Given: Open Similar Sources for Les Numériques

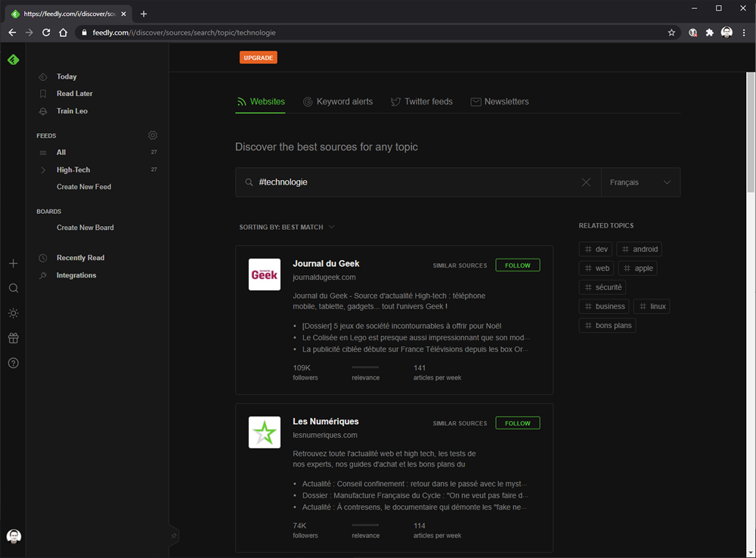Looking at the screenshot, I should click(x=460, y=423).
